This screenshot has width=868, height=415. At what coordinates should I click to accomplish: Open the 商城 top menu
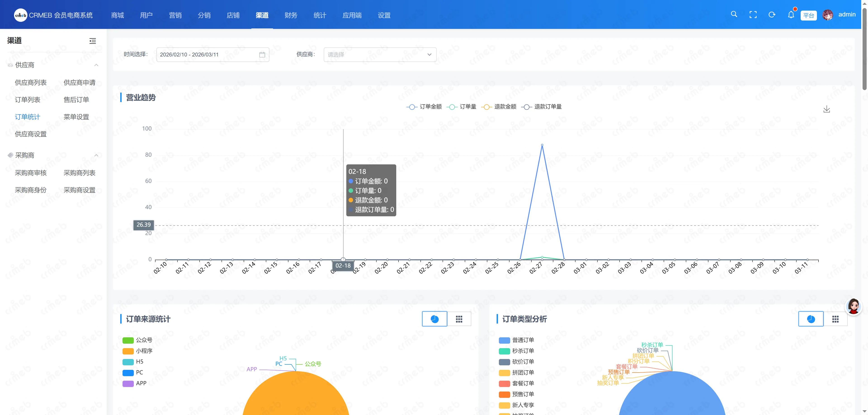coord(118,15)
